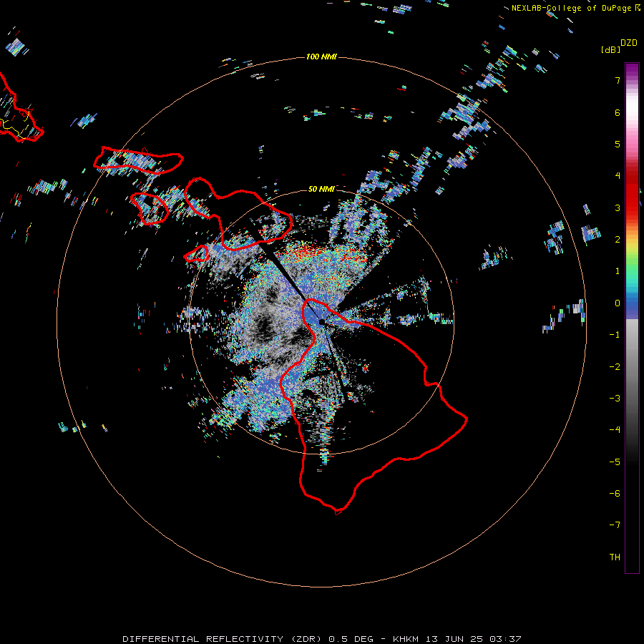Click the 50 NMI range ring label
The image size is (644, 644).
[321, 189]
